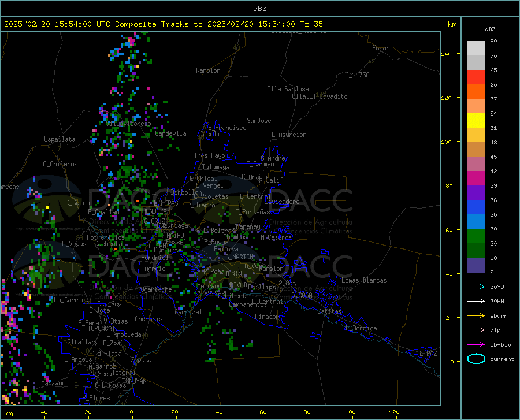Screen dimensions: 520x420
Task: Click the 'L_Dormida' map label
Action: click(x=361, y=328)
